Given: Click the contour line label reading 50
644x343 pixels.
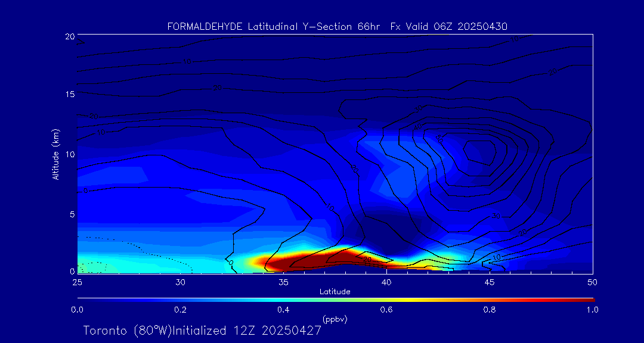Looking at the screenshot, I should (x=439, y=139).
